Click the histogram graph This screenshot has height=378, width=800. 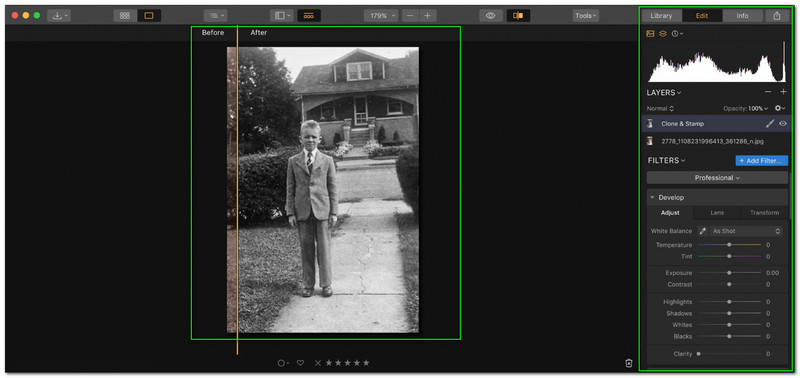pyautogui.click(x=717, y=62)
